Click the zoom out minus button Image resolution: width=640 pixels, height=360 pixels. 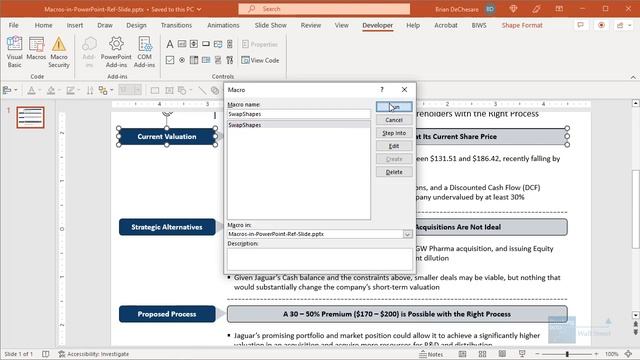538,354
